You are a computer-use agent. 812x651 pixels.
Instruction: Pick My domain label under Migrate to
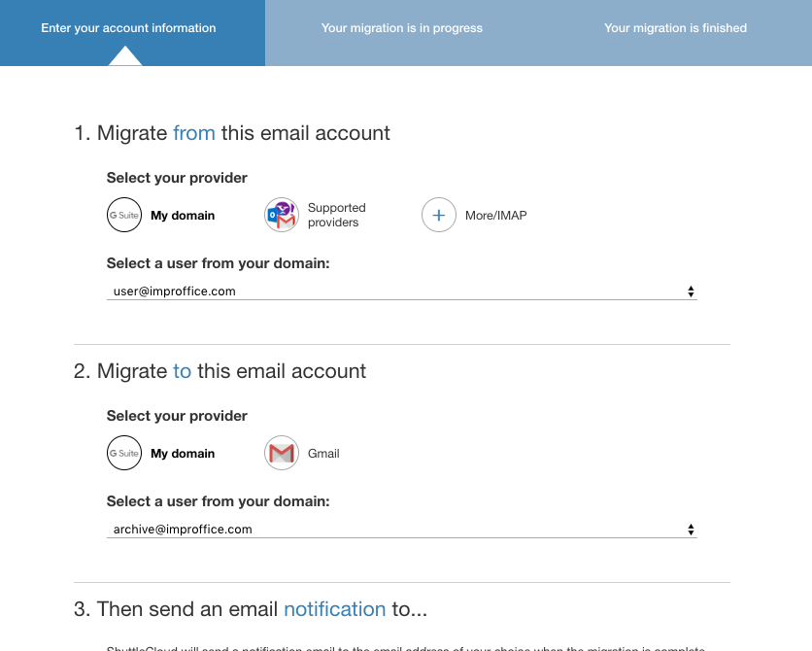pos(183,454)
